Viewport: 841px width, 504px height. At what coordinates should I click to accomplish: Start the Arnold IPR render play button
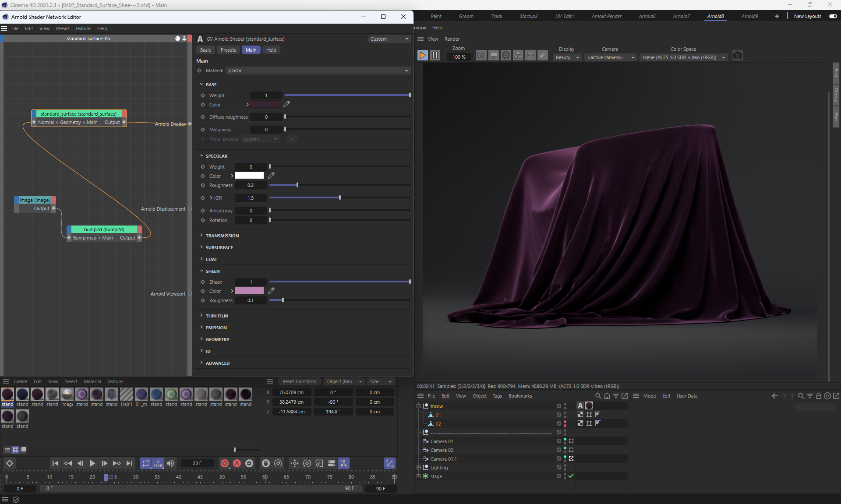[x=422, y=56]
